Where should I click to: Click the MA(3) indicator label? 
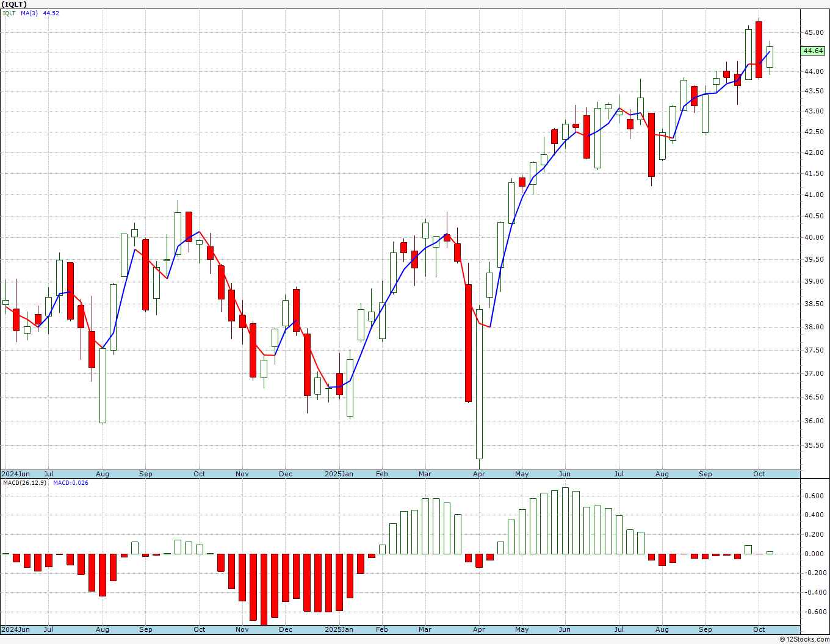click(x=29, y=13)
